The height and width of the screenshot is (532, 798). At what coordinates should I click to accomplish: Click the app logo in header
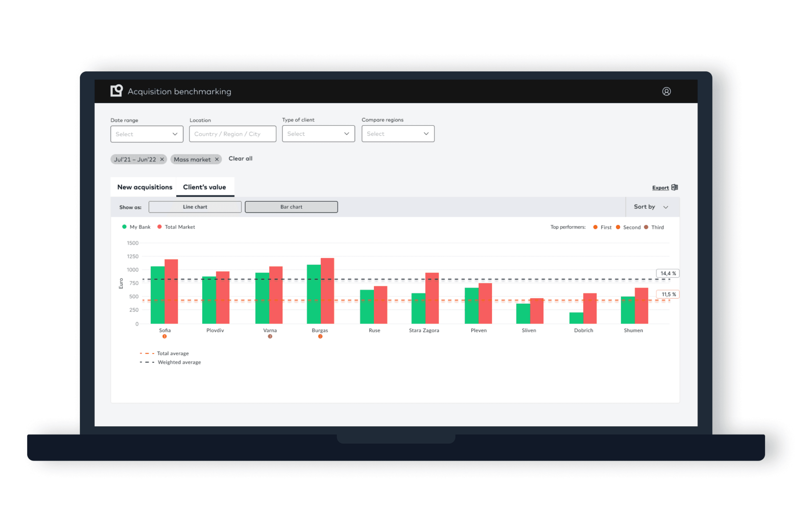click(116, 91)
